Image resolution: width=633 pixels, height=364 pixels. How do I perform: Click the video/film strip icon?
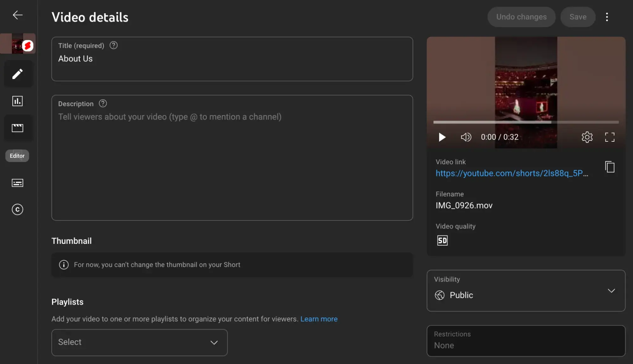pyautogui.click(x=17, y=128)
